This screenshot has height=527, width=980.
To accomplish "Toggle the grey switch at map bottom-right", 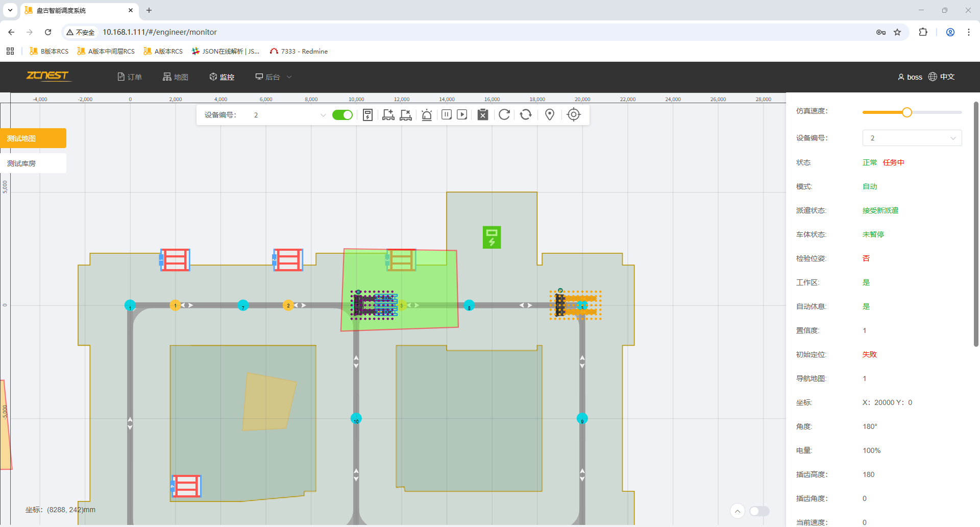I will [x=759, y=511].
